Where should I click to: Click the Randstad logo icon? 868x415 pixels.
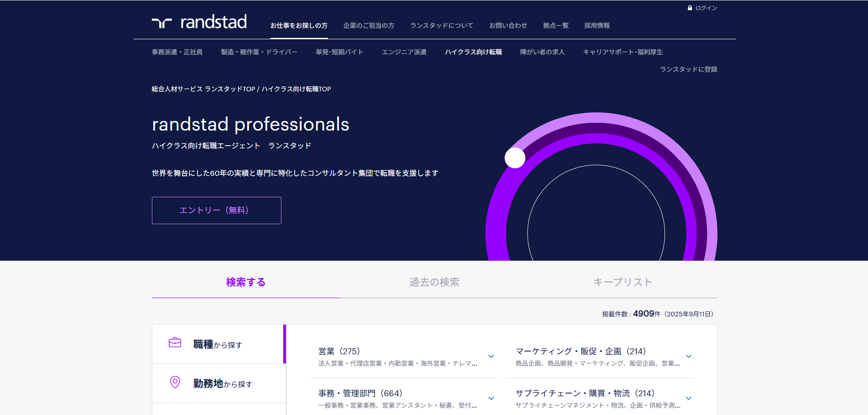click(x=162, y=23)
